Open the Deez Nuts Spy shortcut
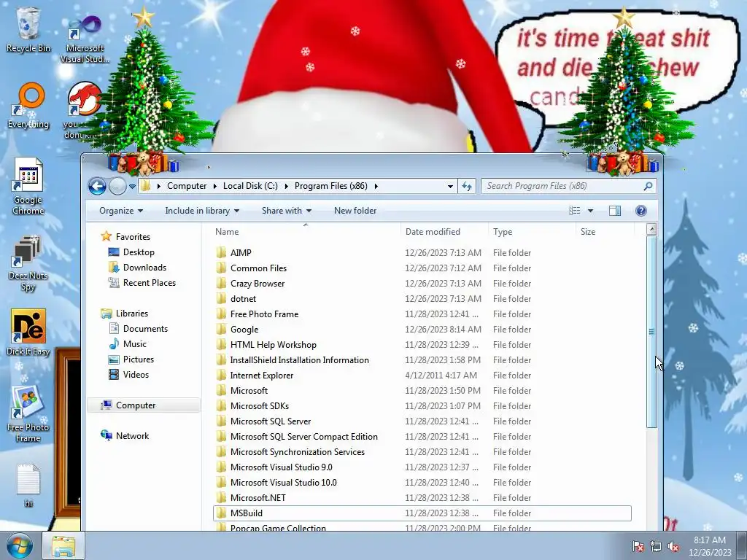 click(28, 262)
